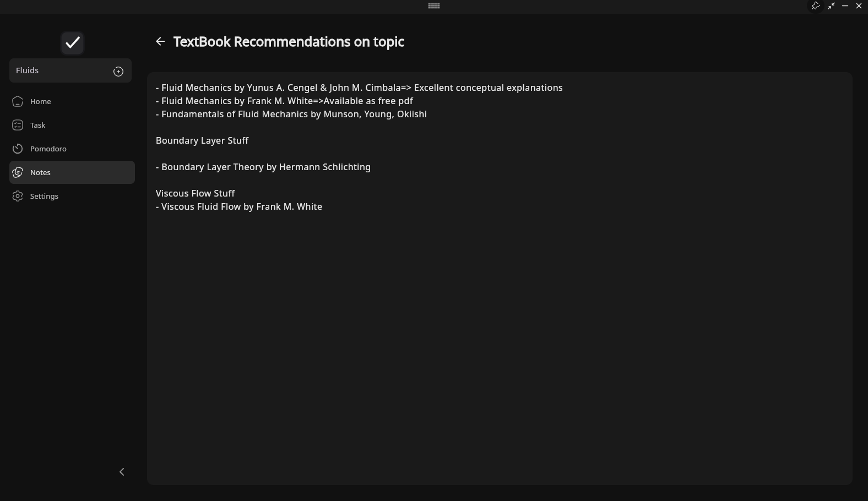Click the Fluids list selector field
The image size is (868, 501).
tap(70, 70)
